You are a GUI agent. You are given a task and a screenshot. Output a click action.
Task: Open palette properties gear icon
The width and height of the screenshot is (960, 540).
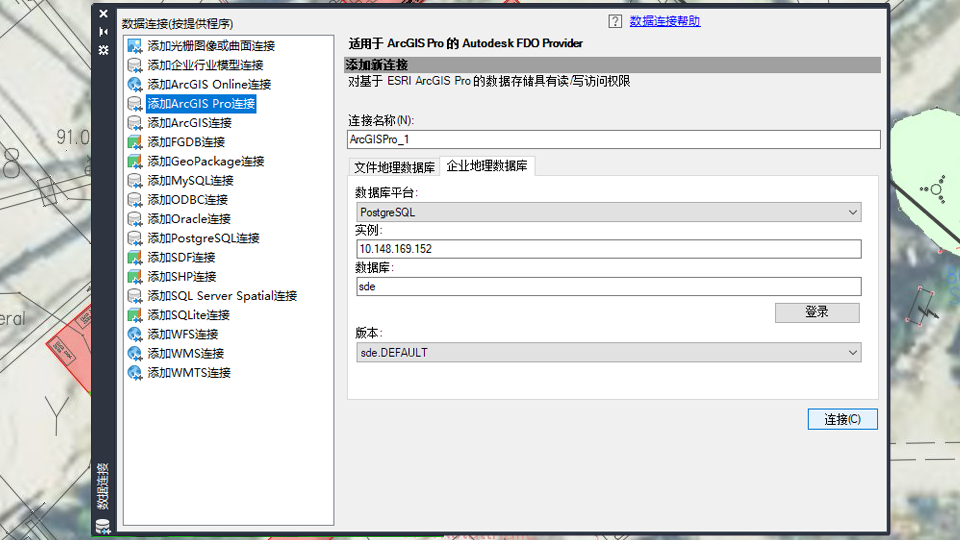[103, 50]
